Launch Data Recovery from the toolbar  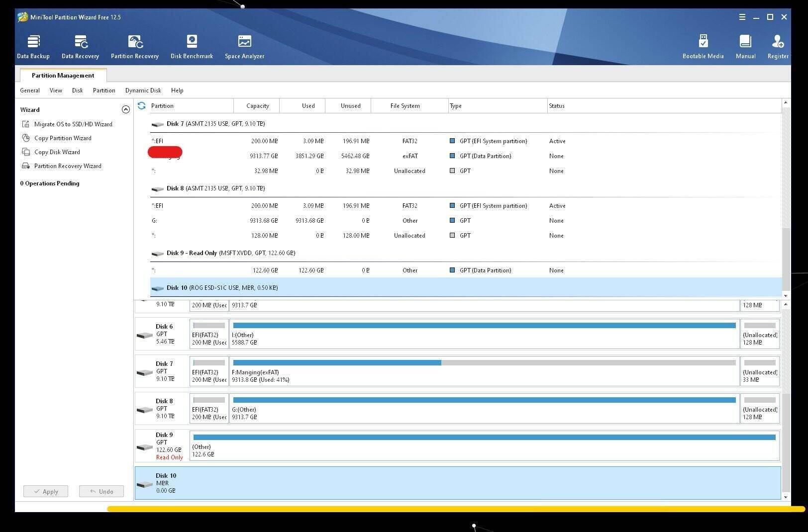80,47
